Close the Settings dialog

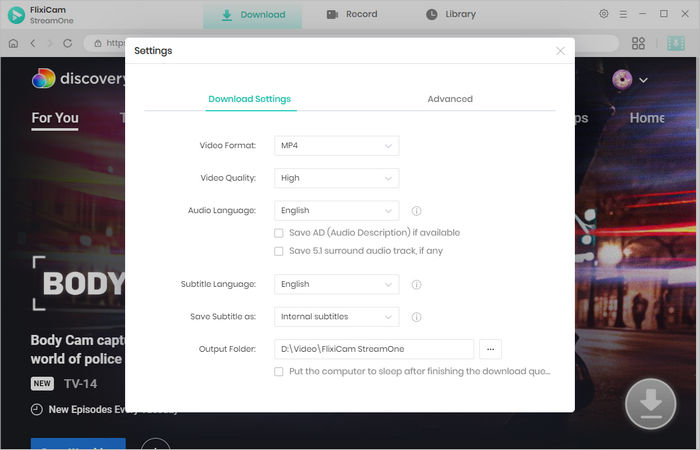coord(560,51)
